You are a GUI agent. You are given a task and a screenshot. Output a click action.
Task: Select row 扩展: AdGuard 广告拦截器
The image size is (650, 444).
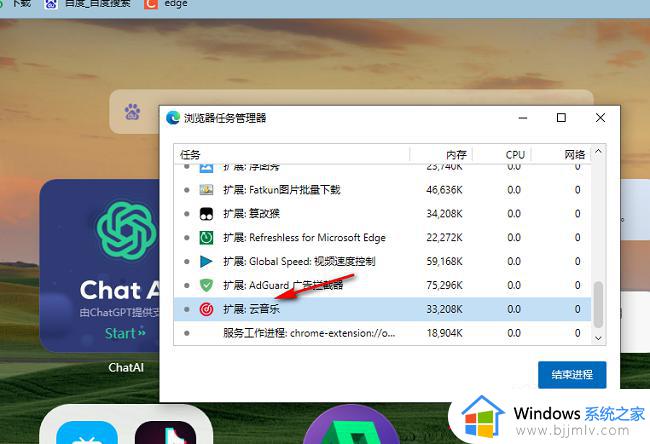click(382, 285)
